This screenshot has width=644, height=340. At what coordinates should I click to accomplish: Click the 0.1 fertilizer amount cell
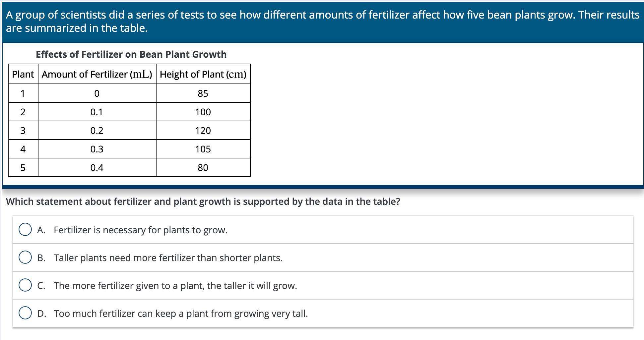(97, 112)
